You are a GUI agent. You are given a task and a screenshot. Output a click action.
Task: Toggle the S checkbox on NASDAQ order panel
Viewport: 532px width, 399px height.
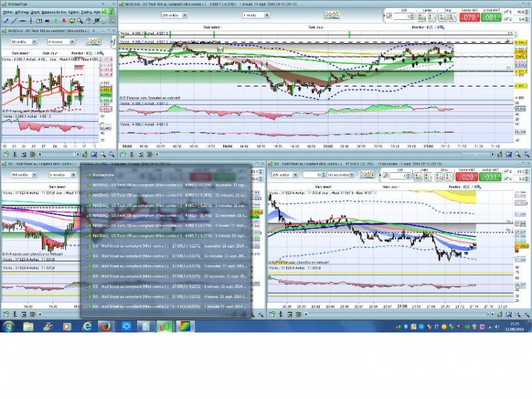coord(506,12)
